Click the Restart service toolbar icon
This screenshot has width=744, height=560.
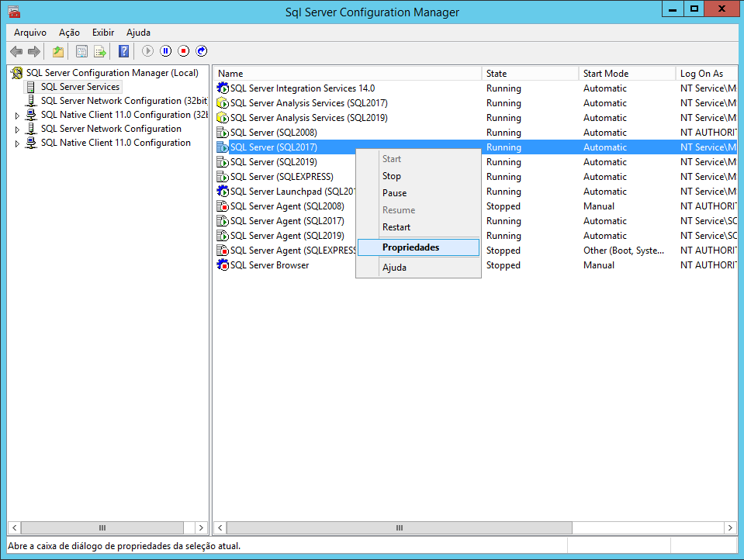(202, 50)
